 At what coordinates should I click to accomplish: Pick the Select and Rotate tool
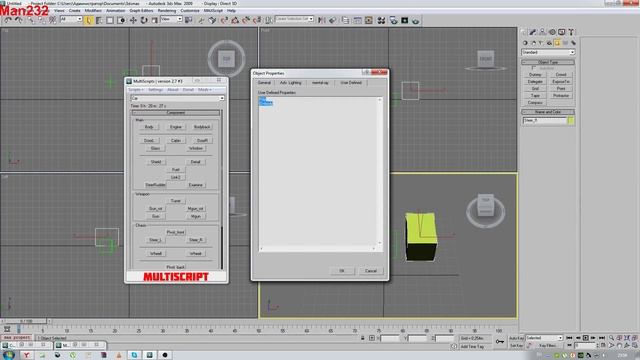(x=144, y=20)
